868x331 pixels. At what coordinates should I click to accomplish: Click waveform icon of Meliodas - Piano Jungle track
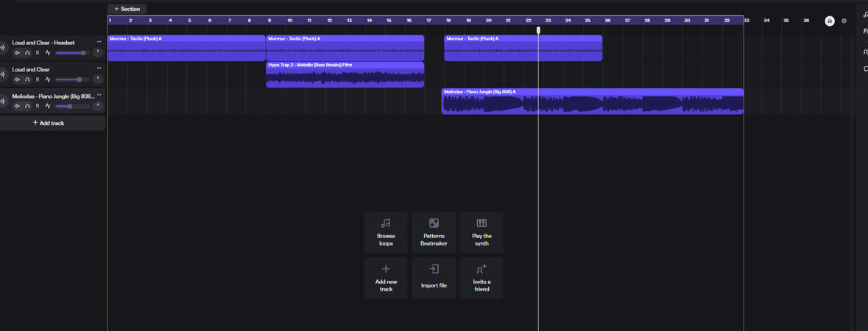coord(4,101)
